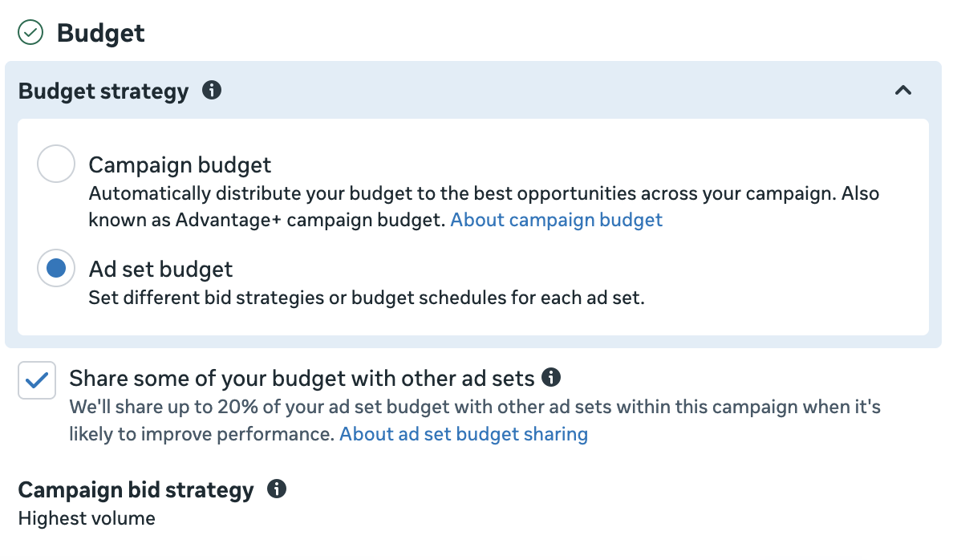This screenshot has height=560, width=953.
Task: Select the Ad set budget option
Action: pyautogui.click(x=56, y=268)
